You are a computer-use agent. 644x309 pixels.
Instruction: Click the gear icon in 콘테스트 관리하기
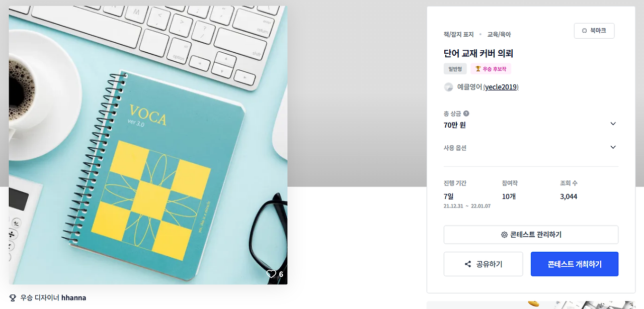[504, 235]
